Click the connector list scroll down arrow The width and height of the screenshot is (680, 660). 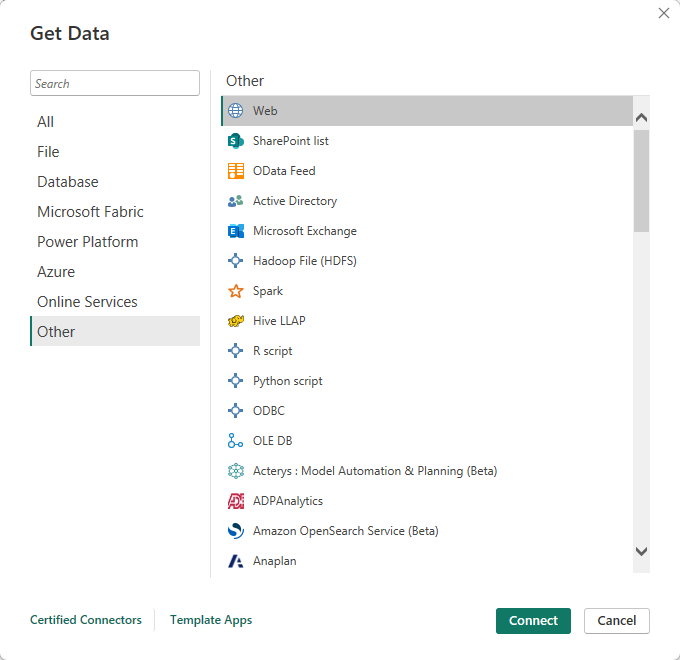(x=641, y=551)
